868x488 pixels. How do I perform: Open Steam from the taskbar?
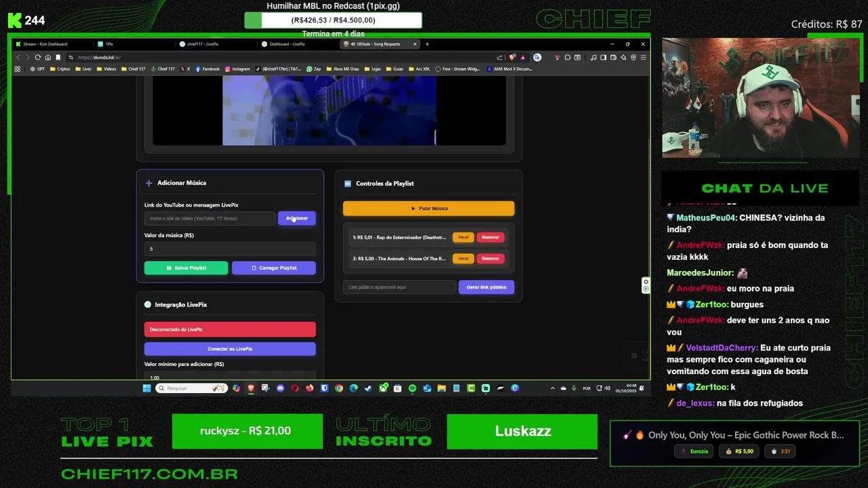(x=368, y=388)
